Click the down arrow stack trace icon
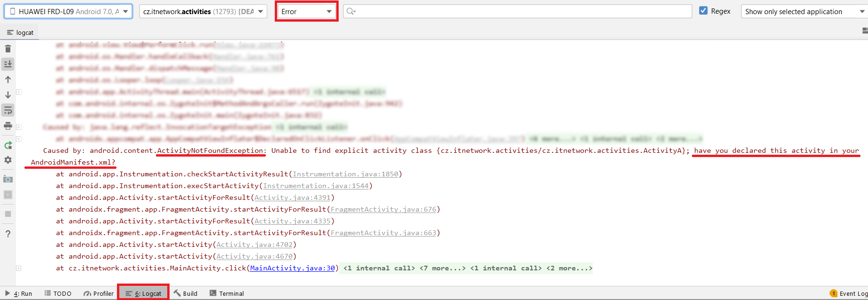Image resolution: width=868 pixels, height=300 pixels. [8, 95]
